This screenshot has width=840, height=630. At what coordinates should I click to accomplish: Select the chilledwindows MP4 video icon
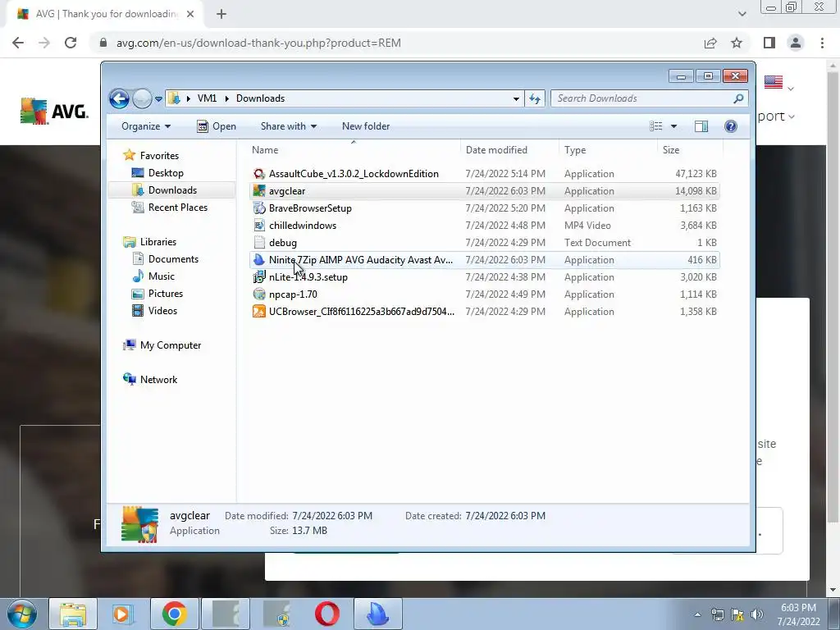(259, 225)
